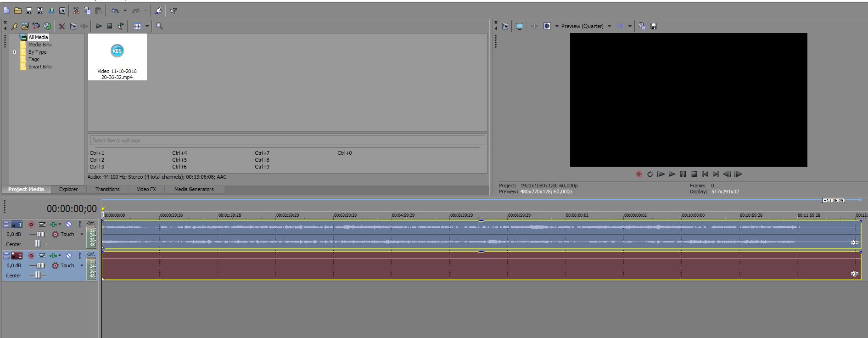Toggle preview on external monitor

pyautogui.click(x=519, y=26)
